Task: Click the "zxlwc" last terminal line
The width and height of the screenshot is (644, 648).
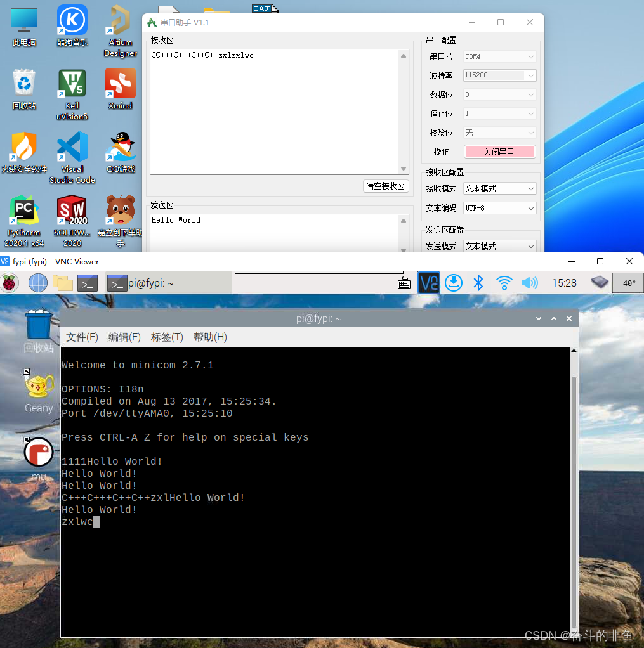Action: click(77, 522)
